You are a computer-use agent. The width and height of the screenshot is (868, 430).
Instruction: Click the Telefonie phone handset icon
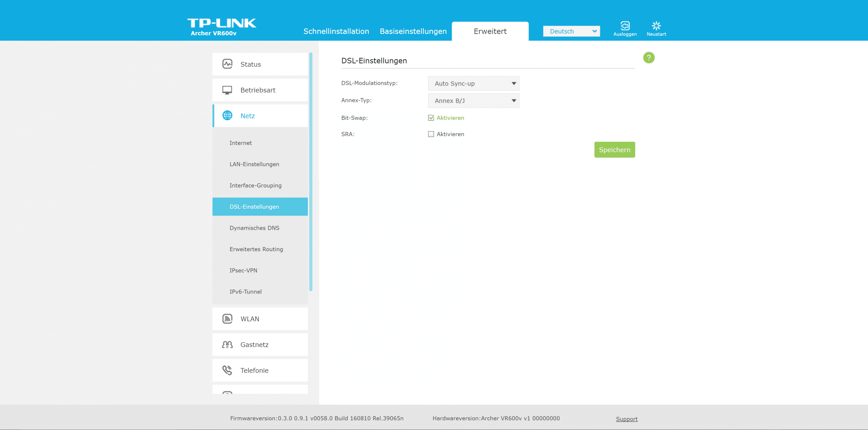(x=227, y=370)
